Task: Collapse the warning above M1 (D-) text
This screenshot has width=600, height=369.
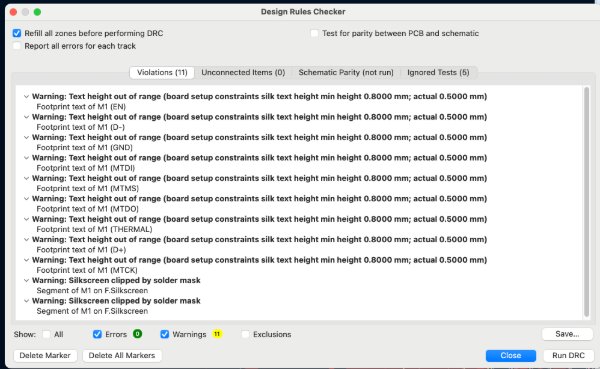Action: [x=26, y=117]
